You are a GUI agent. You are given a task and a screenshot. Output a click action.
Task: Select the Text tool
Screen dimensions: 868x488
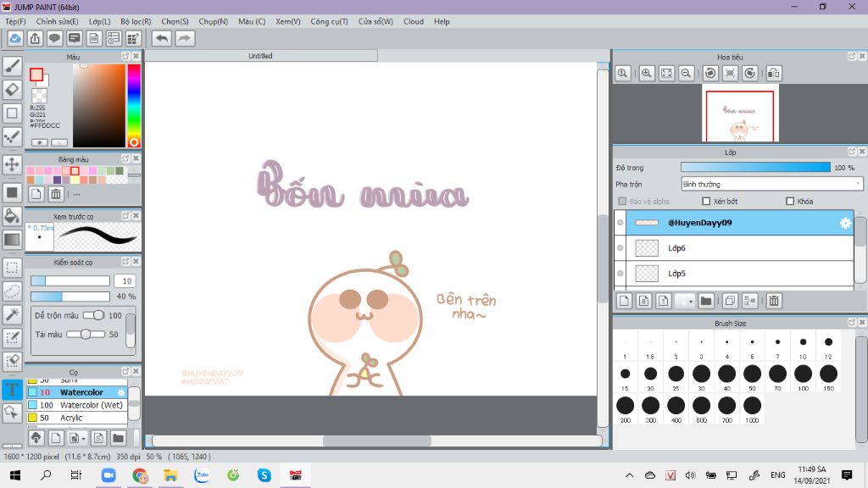pos(12,390)
